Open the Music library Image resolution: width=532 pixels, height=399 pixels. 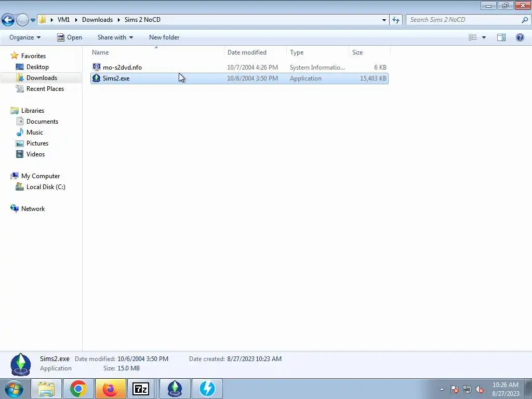click(x=35, y=132)
